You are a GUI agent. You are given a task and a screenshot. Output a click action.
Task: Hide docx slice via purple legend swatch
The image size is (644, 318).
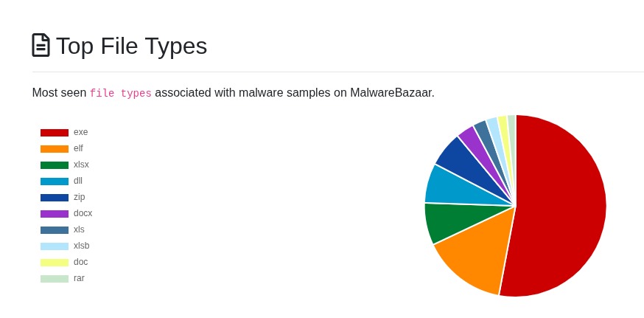coord(55,213)
